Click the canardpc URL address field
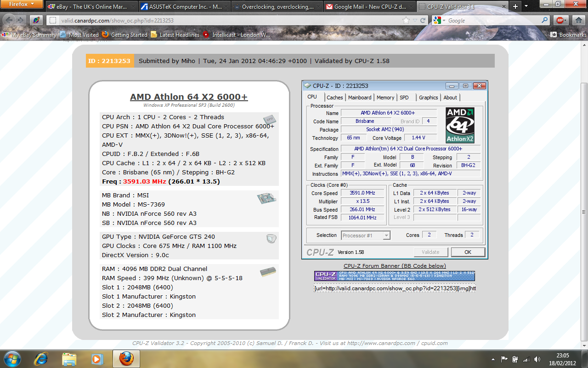The image size is (588, 368). 230,20
